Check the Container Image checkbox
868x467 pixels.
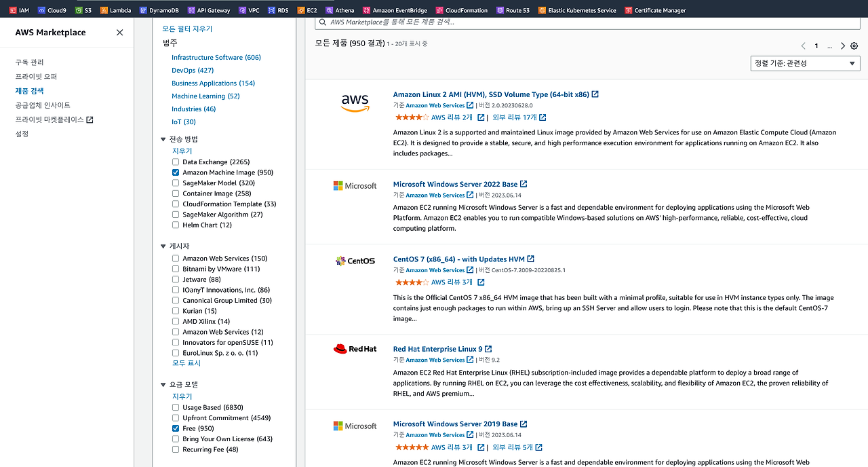tap(176, 193)
